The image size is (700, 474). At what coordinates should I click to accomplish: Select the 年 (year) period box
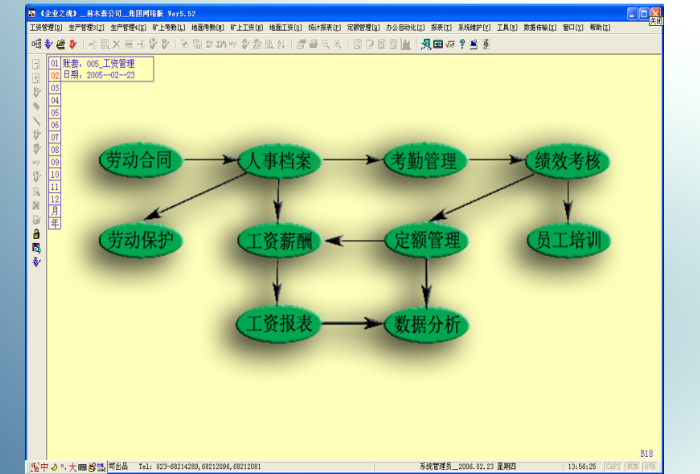[x=55, y=223]
